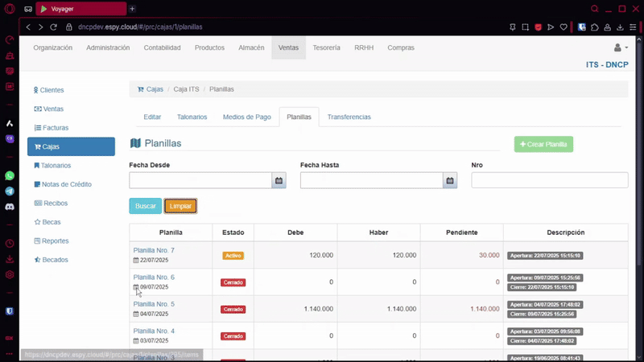
Task: Open the Contabilidad menu
Action: pos(162,48)
